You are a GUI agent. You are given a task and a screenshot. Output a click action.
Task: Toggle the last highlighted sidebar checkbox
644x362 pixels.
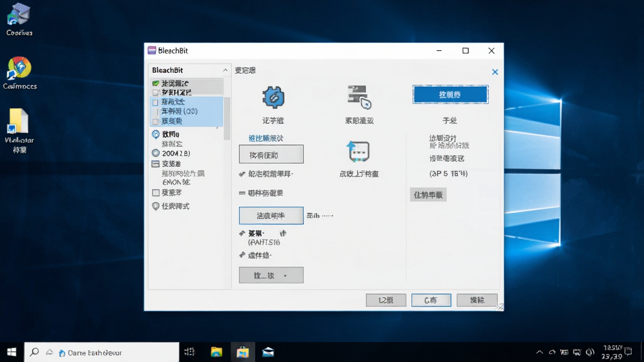155,121
